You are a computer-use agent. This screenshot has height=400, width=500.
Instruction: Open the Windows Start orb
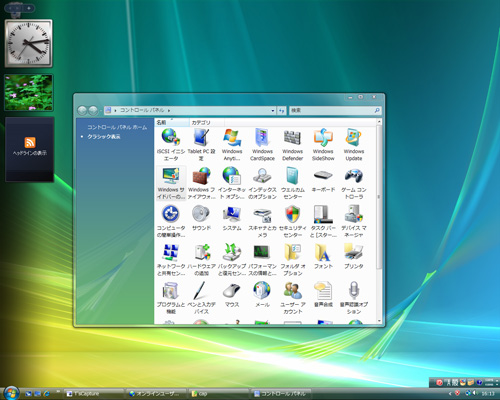tap(11, 393)
